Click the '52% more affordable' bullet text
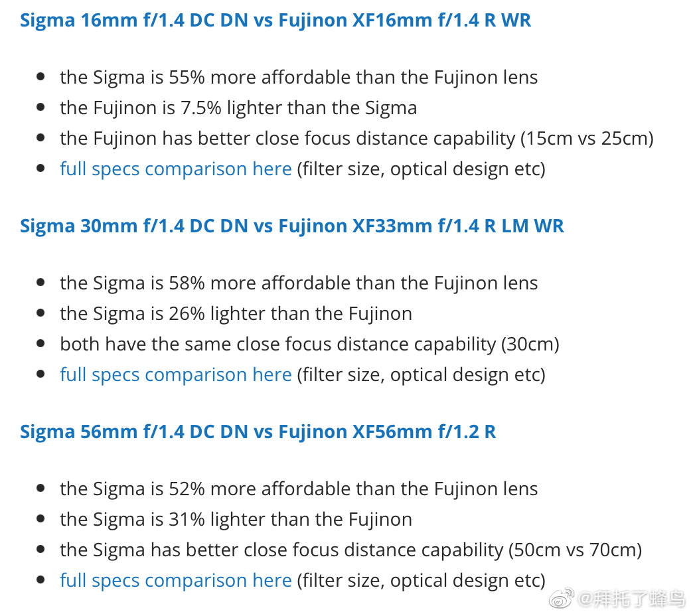The width and height of the screenshot is (693, 616). click(x=299, y=489)
